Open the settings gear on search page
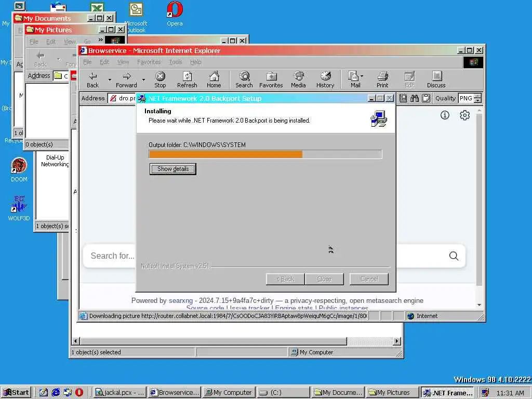The height and width of the screenshot is (399, 532). pyautogui.click(x=464, y=115)
